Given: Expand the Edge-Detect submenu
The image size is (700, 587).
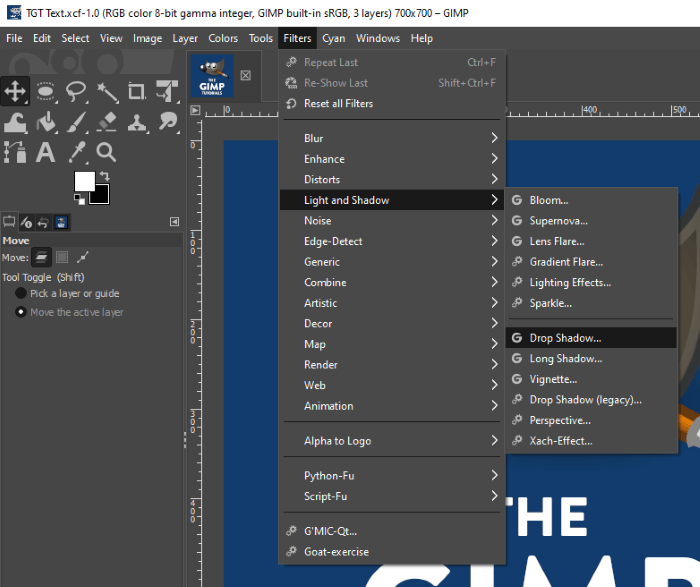Looking at the screenshot, I should pyautogui.click(x=392, y=241).
